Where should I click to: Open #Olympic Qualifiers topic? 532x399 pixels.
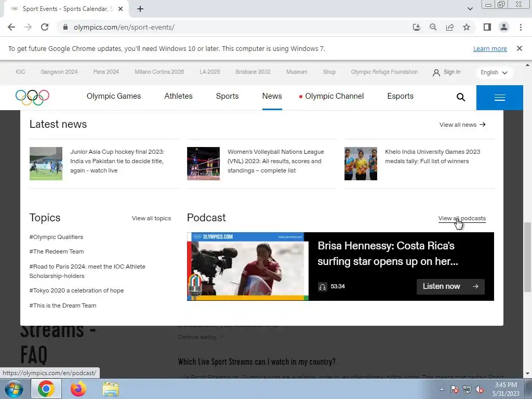[x=56, y=237]
